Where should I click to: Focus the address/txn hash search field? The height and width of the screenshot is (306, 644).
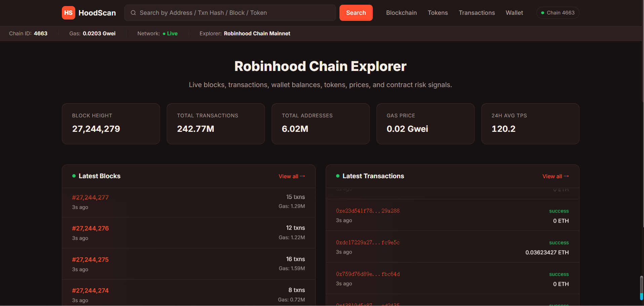230,13
